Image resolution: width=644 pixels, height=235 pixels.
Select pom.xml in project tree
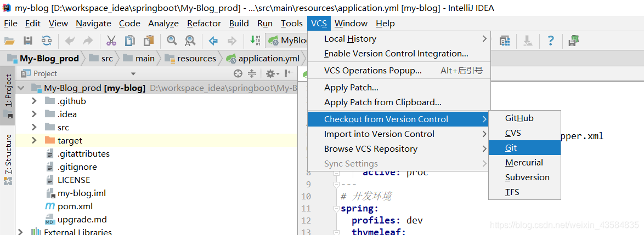pos(75,206)
